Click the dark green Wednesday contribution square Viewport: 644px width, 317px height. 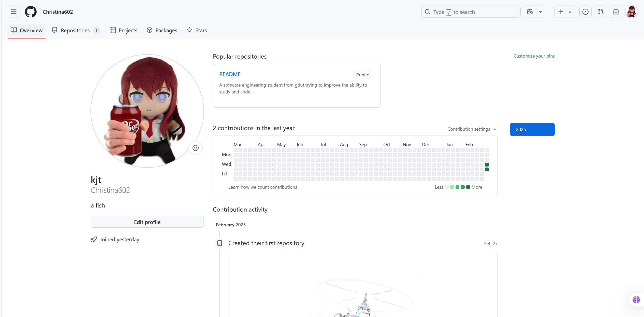click(x=487, y=164)
